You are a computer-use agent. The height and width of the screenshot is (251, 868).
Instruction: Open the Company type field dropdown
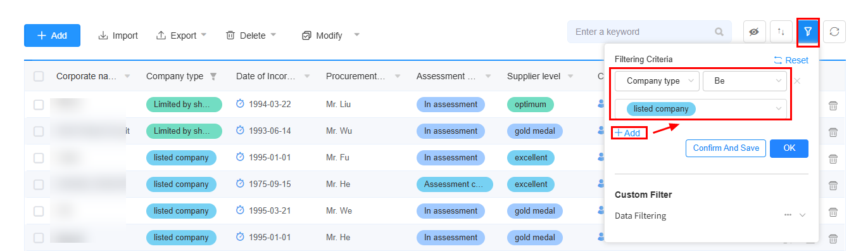coord(657,81)
